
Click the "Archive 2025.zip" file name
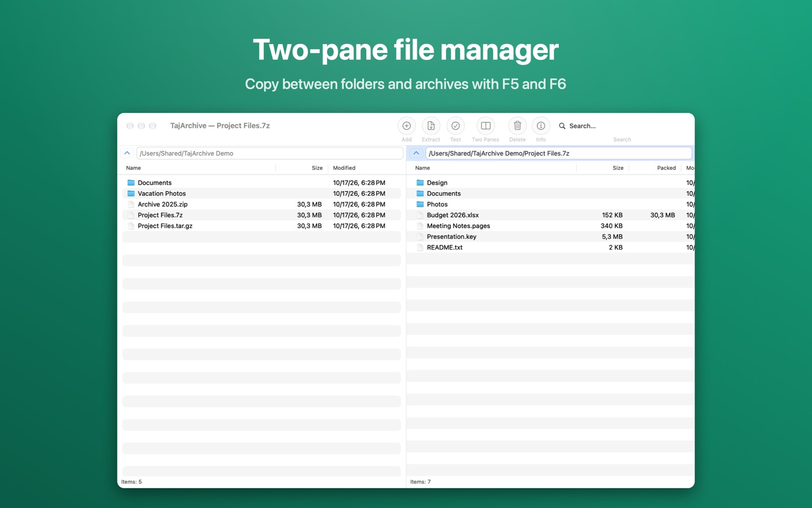click(162, 204)
